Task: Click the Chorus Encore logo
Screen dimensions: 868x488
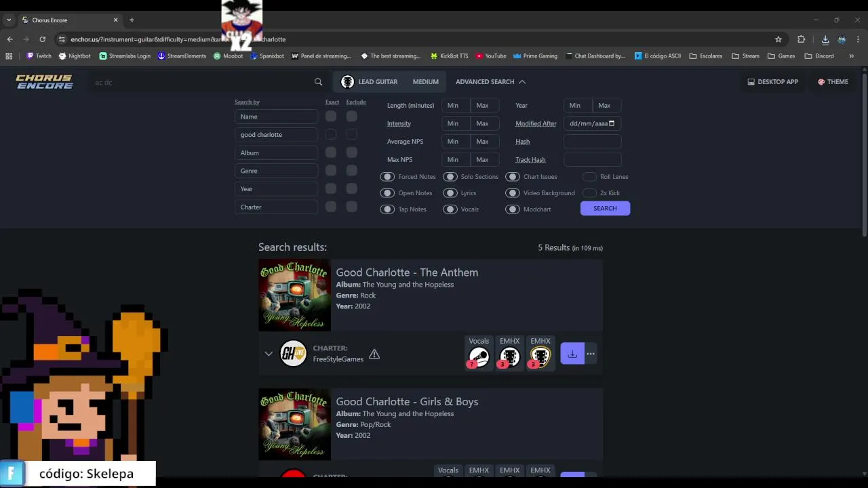Action: point(45,82)
